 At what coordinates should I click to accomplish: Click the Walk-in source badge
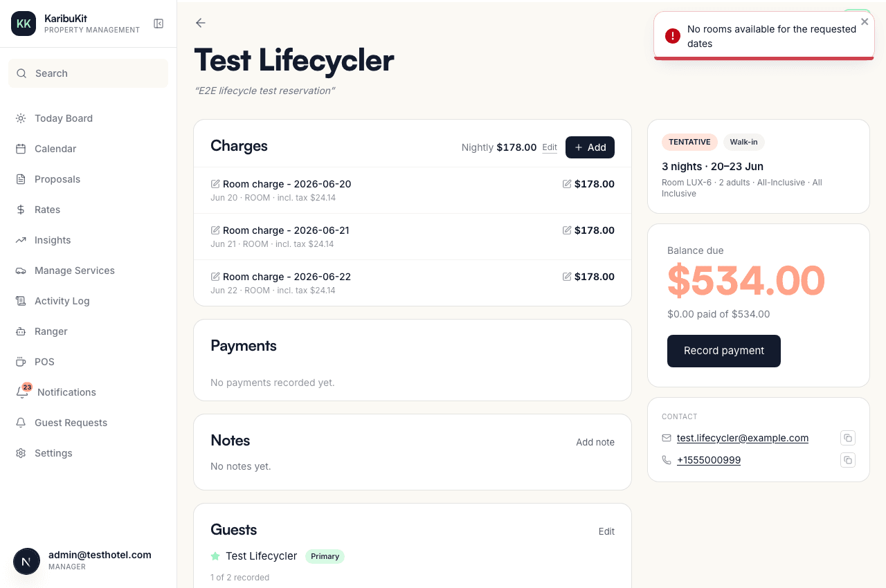[x=744, y=142]
